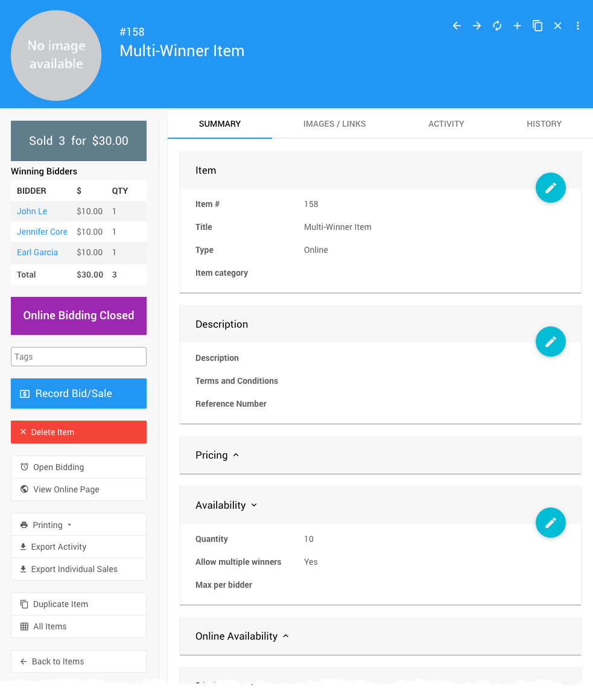Expand the Pricing section

coord(217,455)
